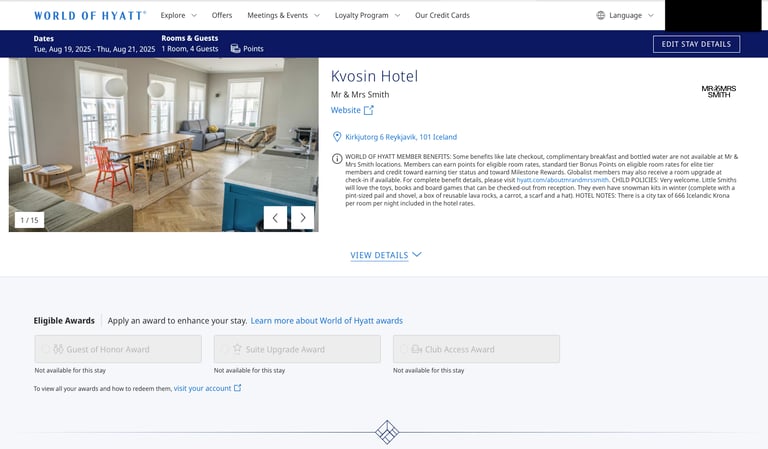Open Our Credit Cards page
768x449 pixels.
442,16
